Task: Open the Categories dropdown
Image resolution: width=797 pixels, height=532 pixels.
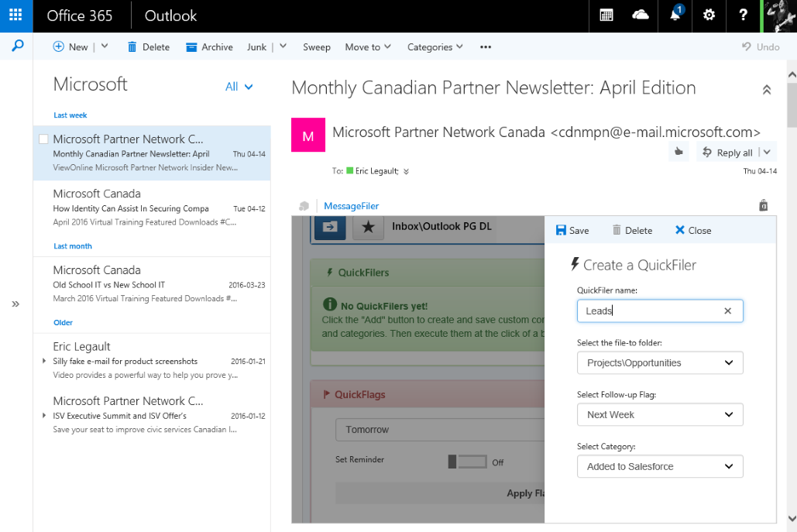Action: click(435, 46)
